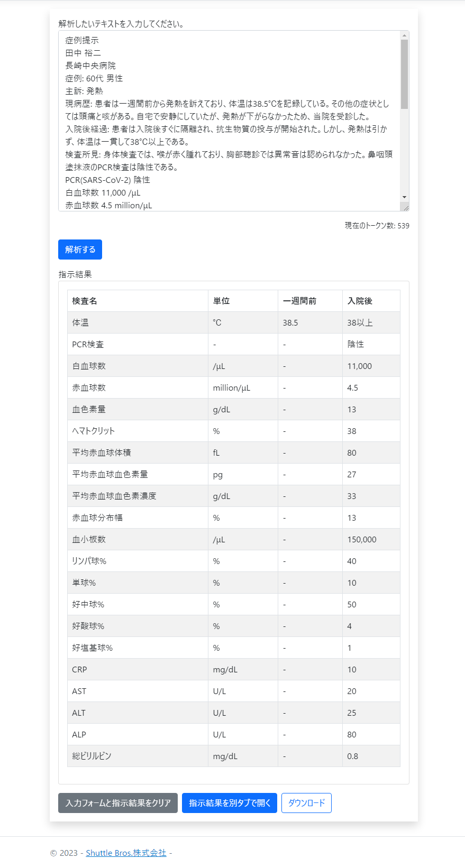The width and height of the screenshot is (465, 868).
Task: Click the fL unit cell
Action: click(x=243, y=453)
